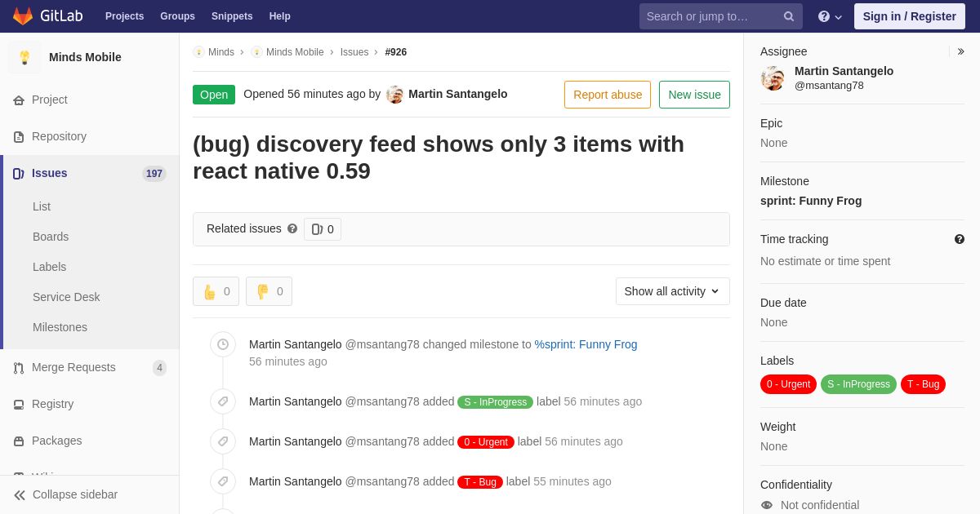Click the #926 breadcrumb item

(396, 52)
